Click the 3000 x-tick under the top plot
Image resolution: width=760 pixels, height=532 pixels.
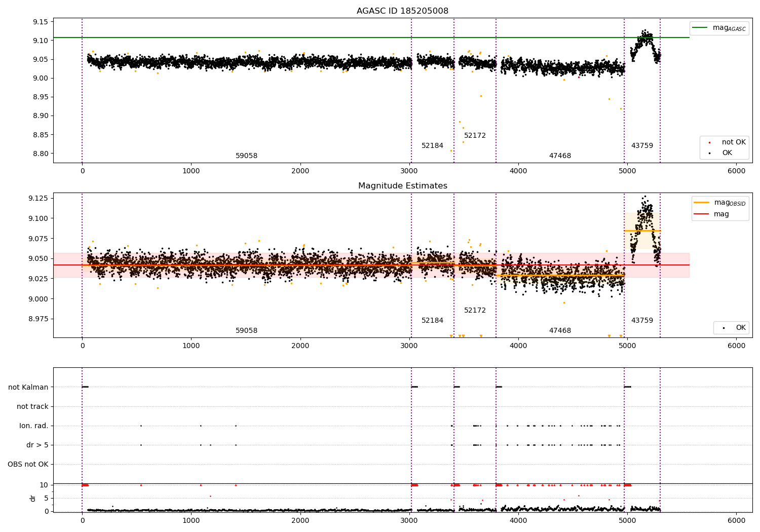[x=409, y=171]
